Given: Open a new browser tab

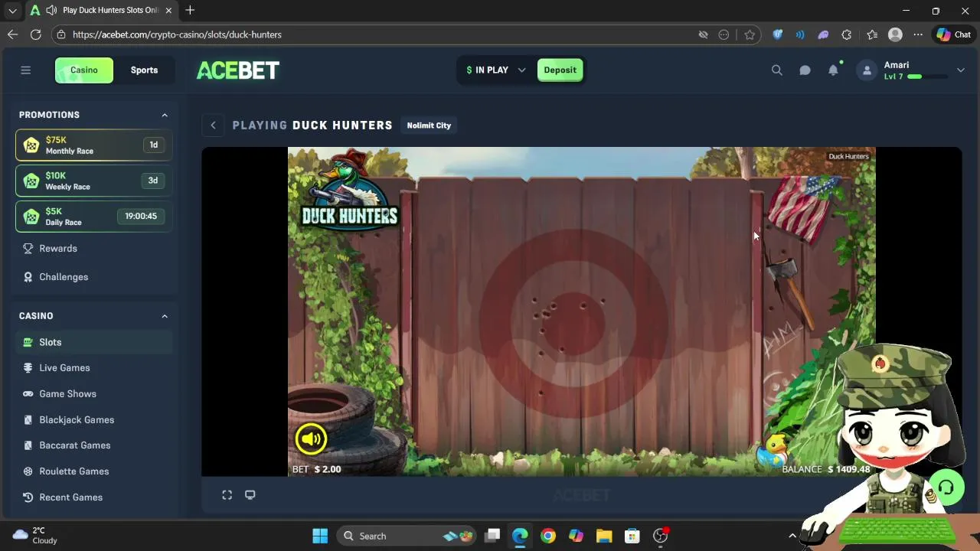Looking at the screenshot, I should coord(190,11).
